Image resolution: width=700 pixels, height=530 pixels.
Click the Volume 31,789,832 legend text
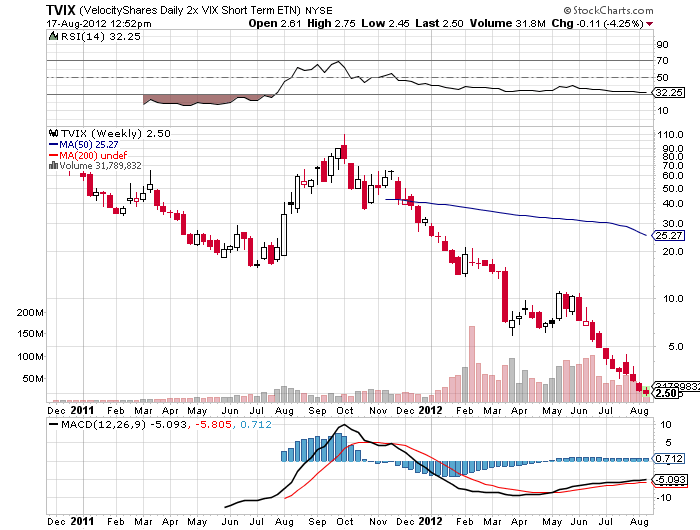tap(100, 166)
